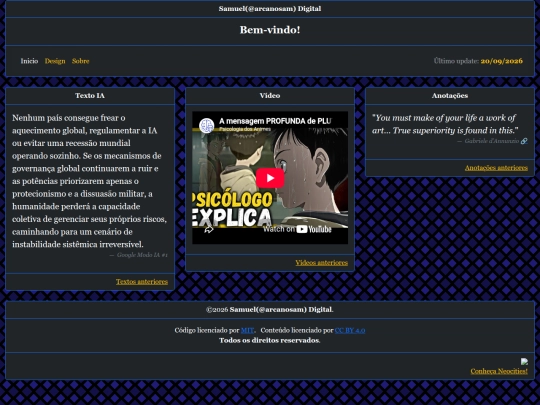The image size is (540, 405).
Task: Open the Psicologia dos Animes channel avatar
Action: point(207,125)
